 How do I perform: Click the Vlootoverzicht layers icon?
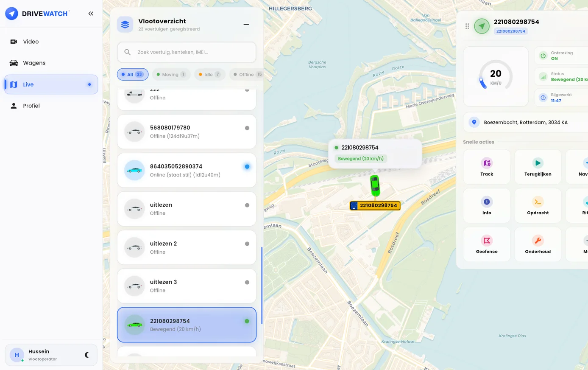[125, 25]
